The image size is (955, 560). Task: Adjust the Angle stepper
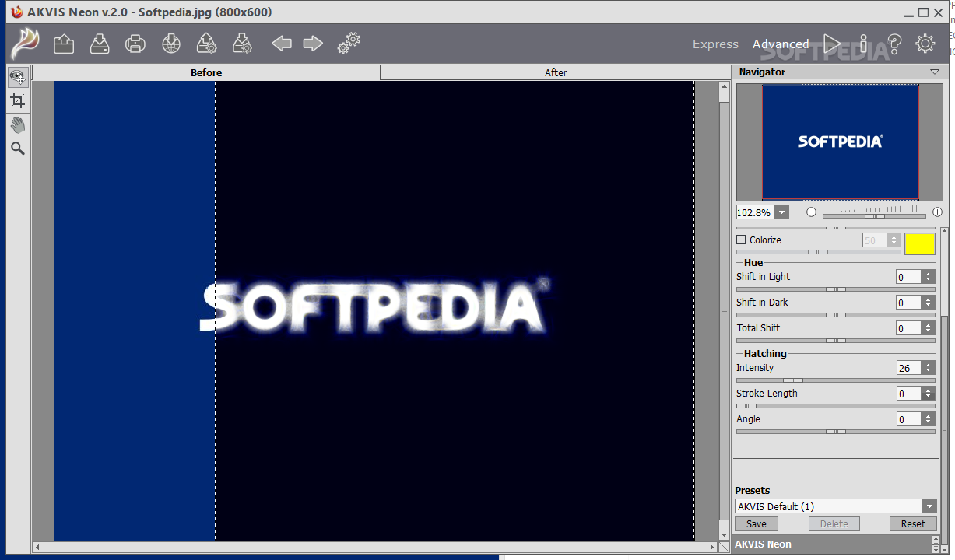[928, 419]
